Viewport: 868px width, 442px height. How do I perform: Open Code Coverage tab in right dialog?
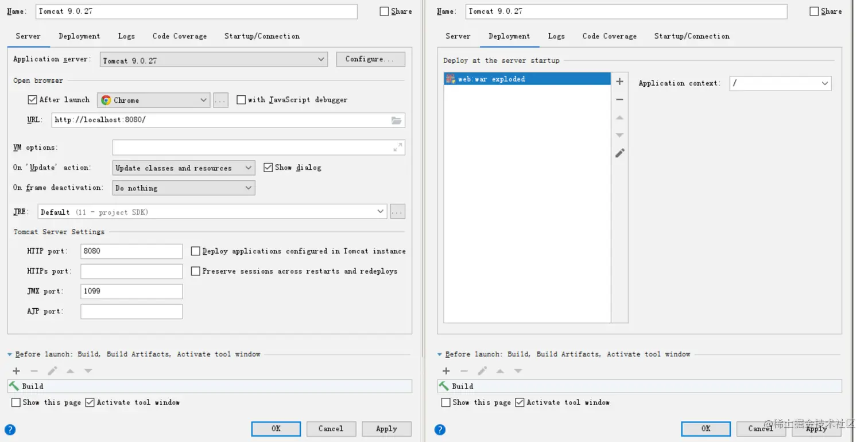(x=610, y=36)
